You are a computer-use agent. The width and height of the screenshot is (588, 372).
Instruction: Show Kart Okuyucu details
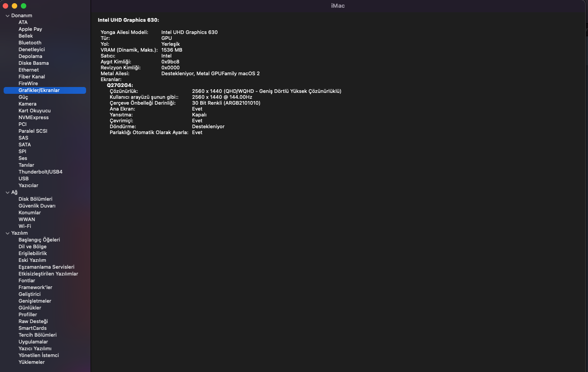coord(34,111)
